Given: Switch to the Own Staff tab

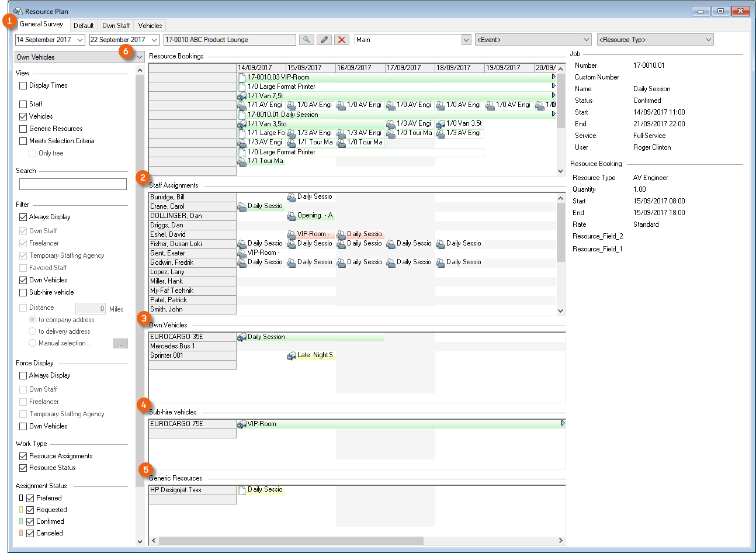Looking at the screenshot, I should [x=116, y=26].
